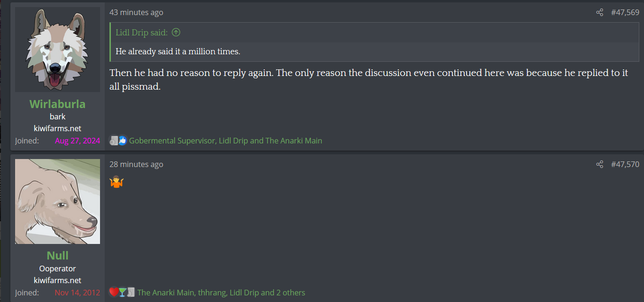View reactions list from Gobermental Supervisor and others
The height and width of the screenshot is (302, 644).
(226, 141)
